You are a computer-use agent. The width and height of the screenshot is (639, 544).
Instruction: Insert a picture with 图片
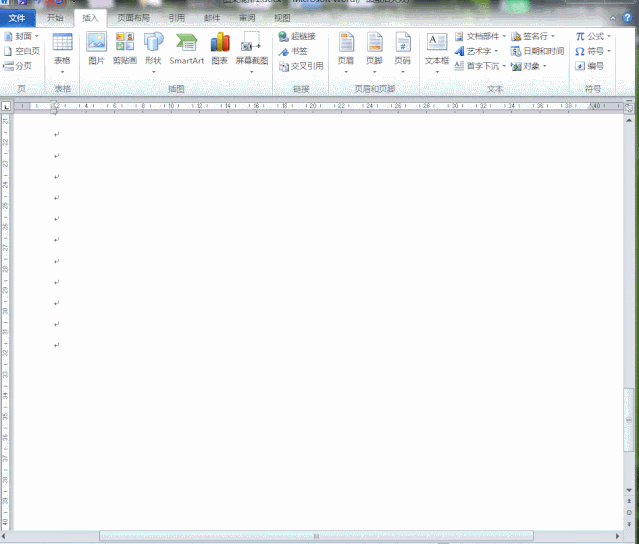(97, 49)
